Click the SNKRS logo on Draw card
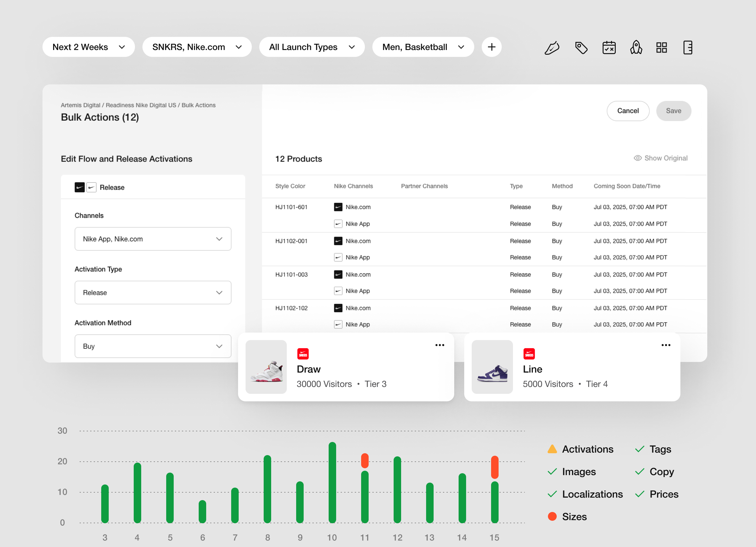756x547 pixels. pyautogui.click(x=303, y=354)
